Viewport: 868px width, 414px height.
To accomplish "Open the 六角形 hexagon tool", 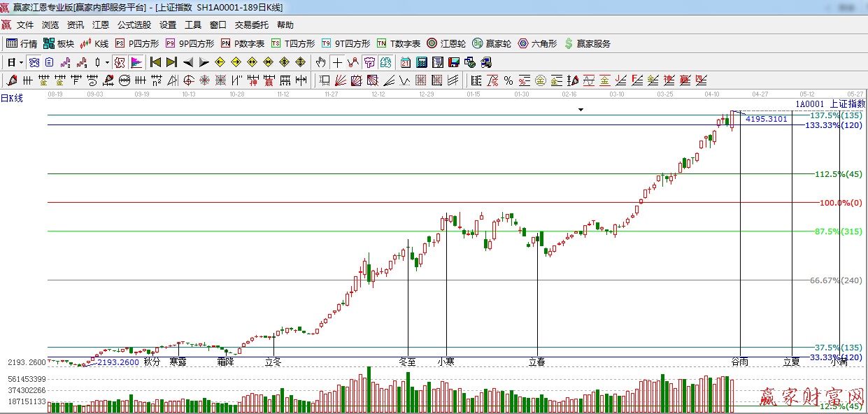I will tap(537, 43).
